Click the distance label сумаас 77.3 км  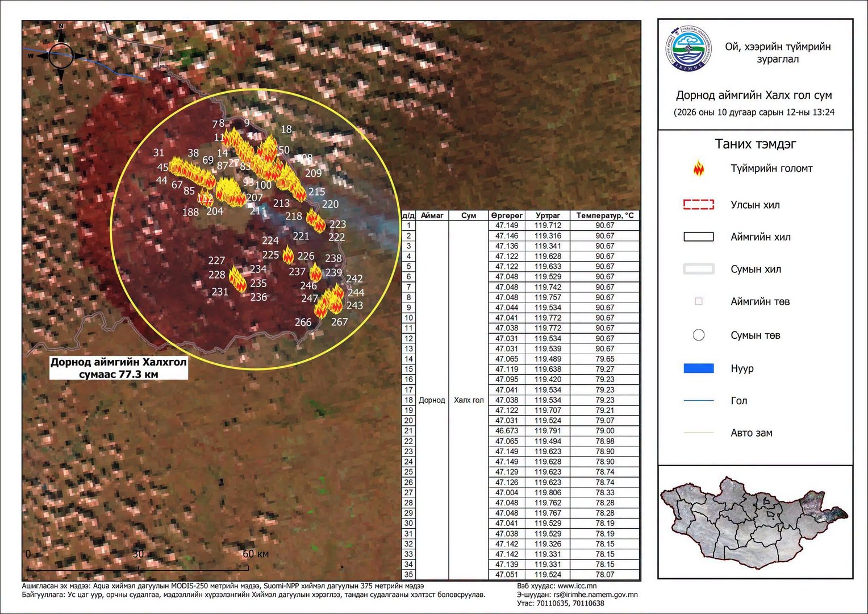point(118,374)
